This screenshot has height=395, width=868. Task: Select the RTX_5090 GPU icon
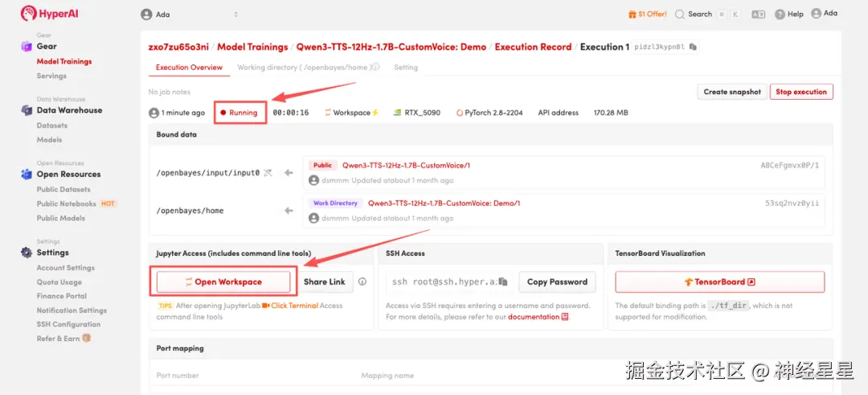(397, 113)
